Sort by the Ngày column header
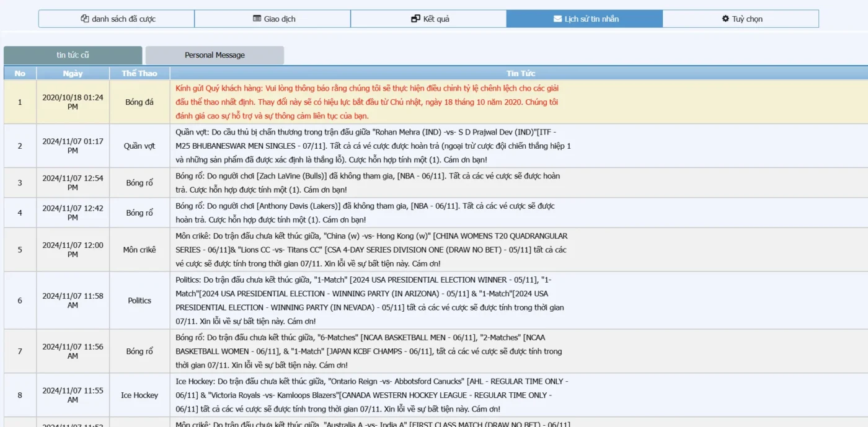Screen dimensions: 868x427 73,73
